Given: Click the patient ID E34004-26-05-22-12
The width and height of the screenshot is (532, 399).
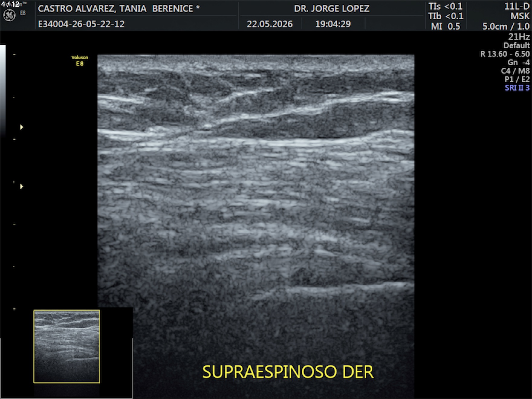Looking at the screenshot, I should pos(81,24).
